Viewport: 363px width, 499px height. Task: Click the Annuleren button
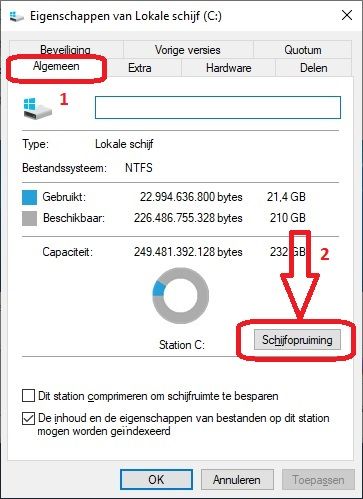(237, 480)
